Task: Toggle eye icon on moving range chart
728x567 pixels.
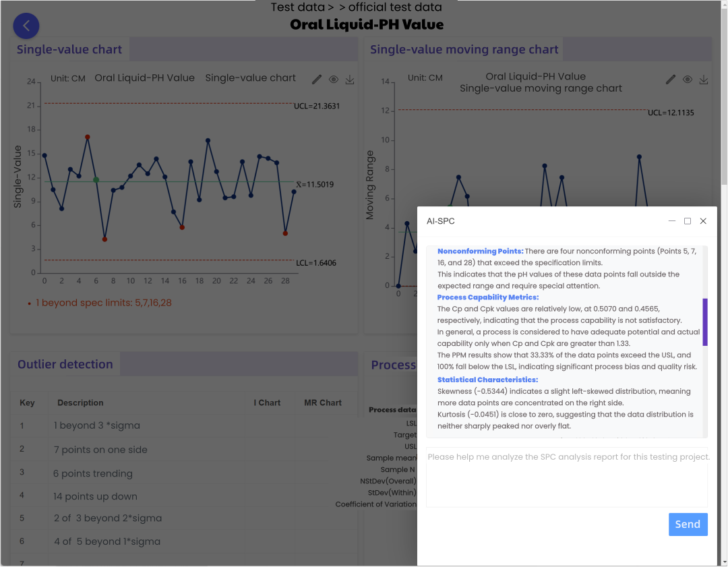Action: tap(688, 80)
